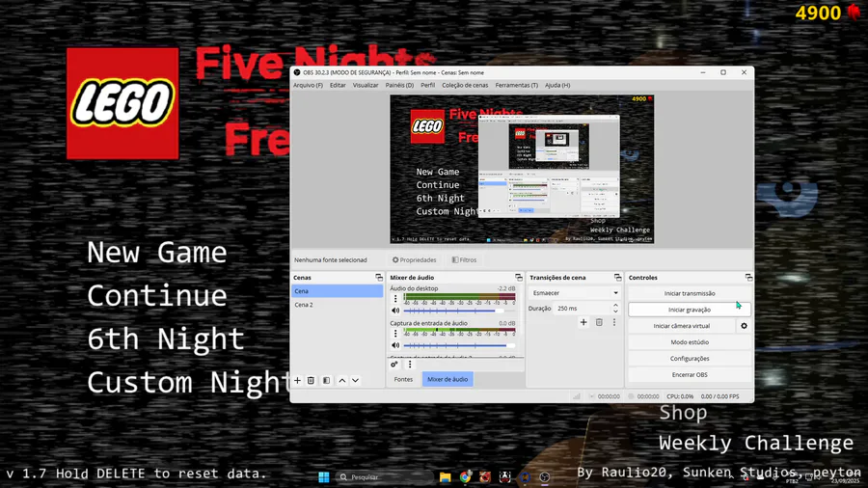
Task: Select the Cena scene
Action: click(x=337, y=291)
